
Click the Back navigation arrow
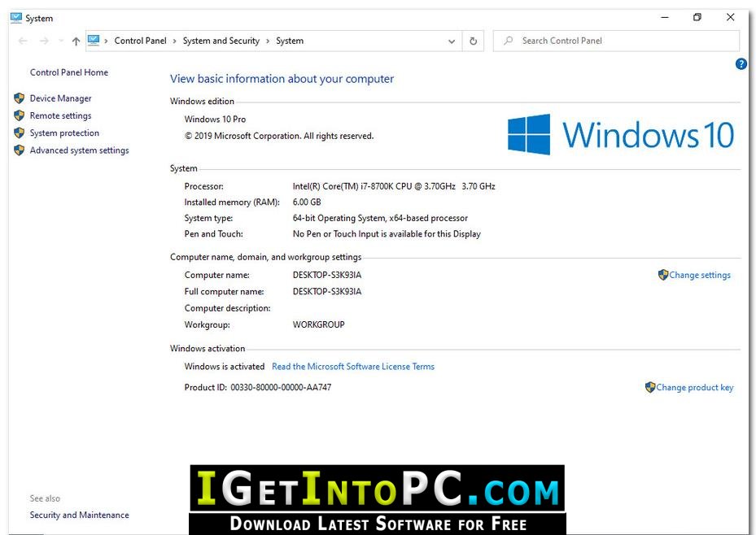pyautogui.click(x=23, y=41)
